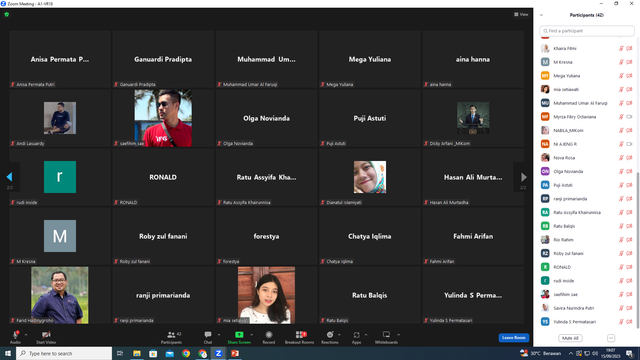Start Share Screen
The width and height of the screenshot is (640, 360).
tap(239, 337)
